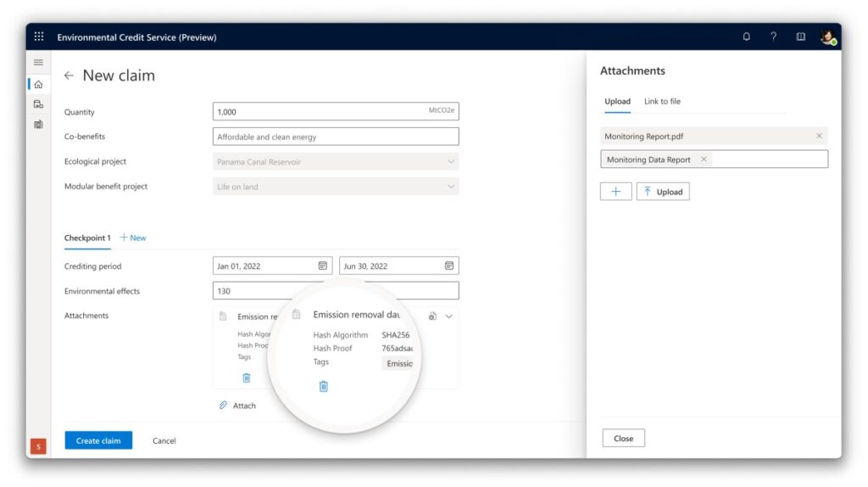The image size is (868, 487).
Task: Close the Attachments panel
Action: 623,439
